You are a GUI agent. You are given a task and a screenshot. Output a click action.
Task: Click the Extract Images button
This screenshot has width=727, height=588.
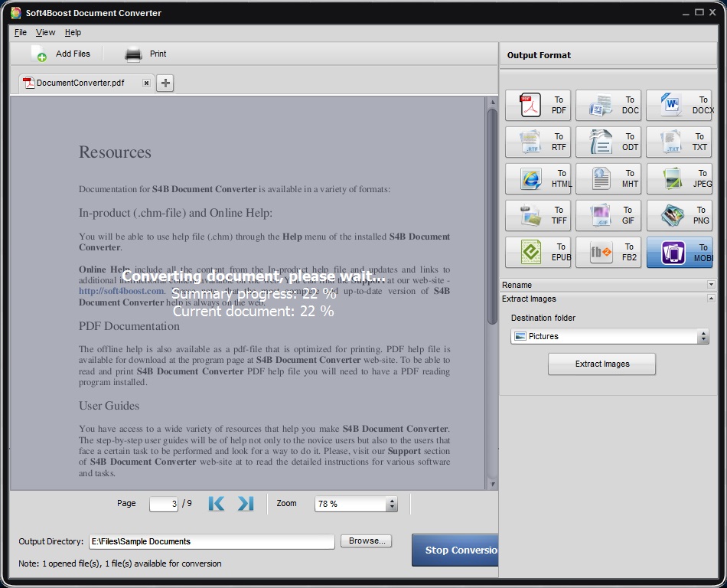coord(601,364)
